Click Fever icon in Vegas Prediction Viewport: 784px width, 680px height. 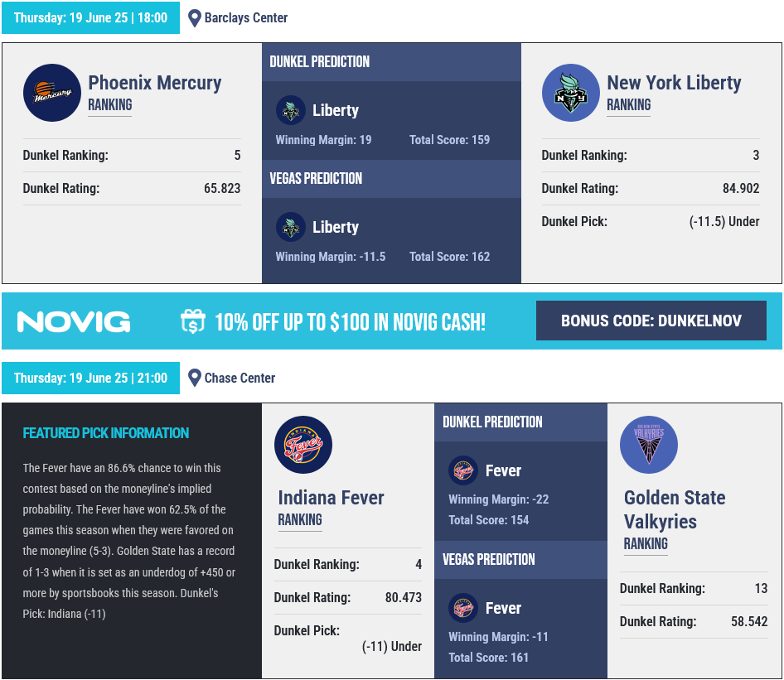463,608
